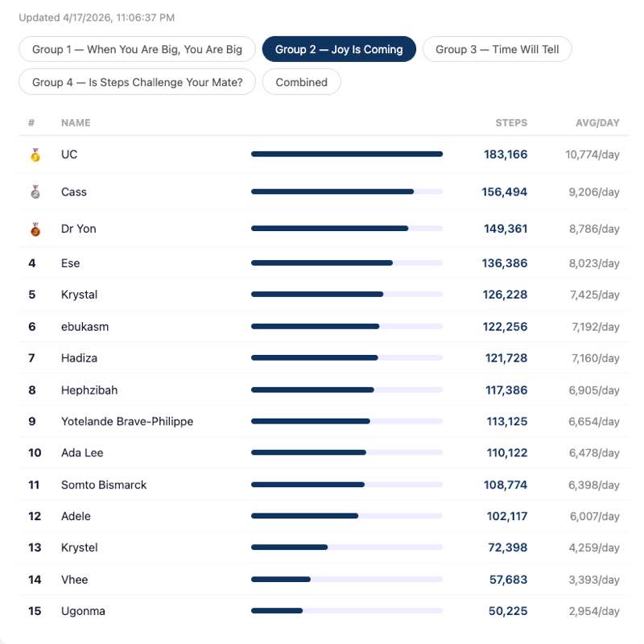644x644 pixels.
Task: Select participant name Somto Bismarck
Action: click(x=104, y=485)
